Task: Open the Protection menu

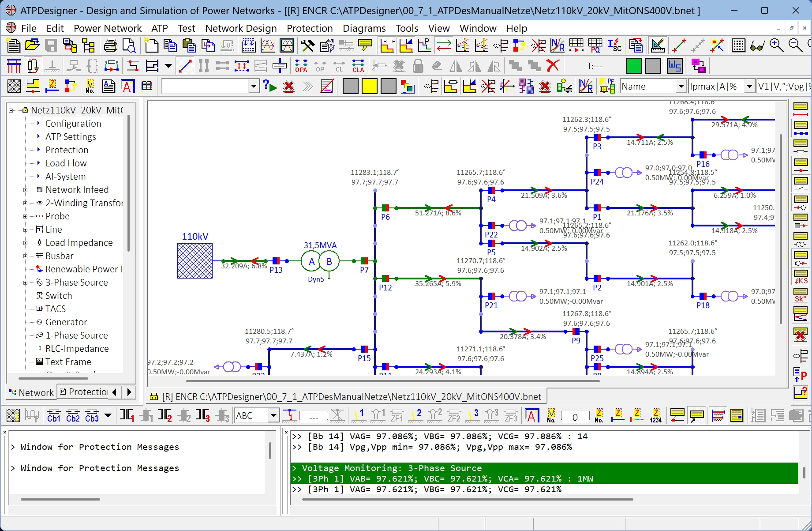Action: coord(310,28)
